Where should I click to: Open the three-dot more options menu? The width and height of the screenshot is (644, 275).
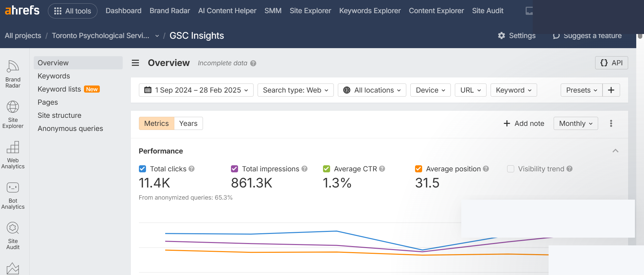pyautogui.click(x=611, y=123)
